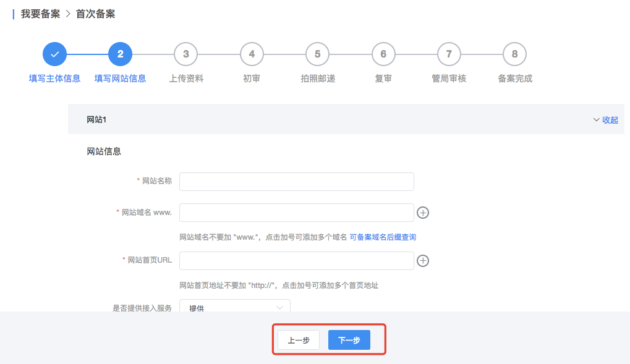Click the 我要备案 breadcrumb
Viewport: 630px width, 364px height.
pyautogui.click(x=40, y=14)
